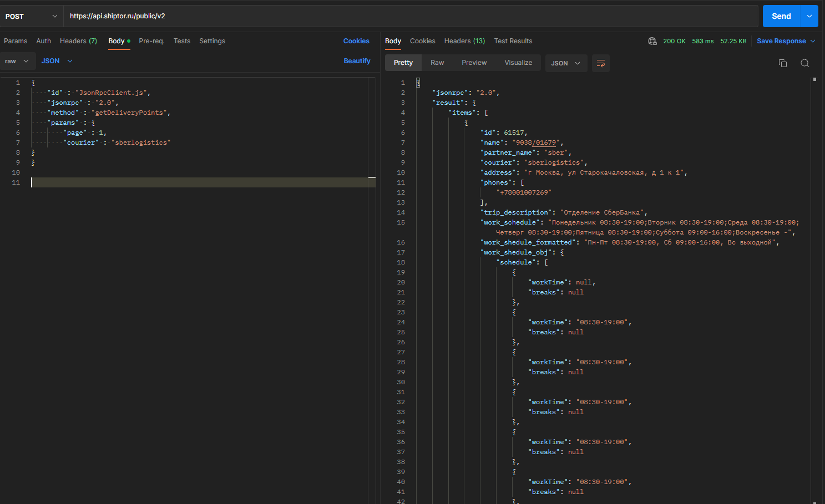The width and height of the screenshot is (825, 504).
Task: Open the Pre-req. tab
Action: coord(151,41)
